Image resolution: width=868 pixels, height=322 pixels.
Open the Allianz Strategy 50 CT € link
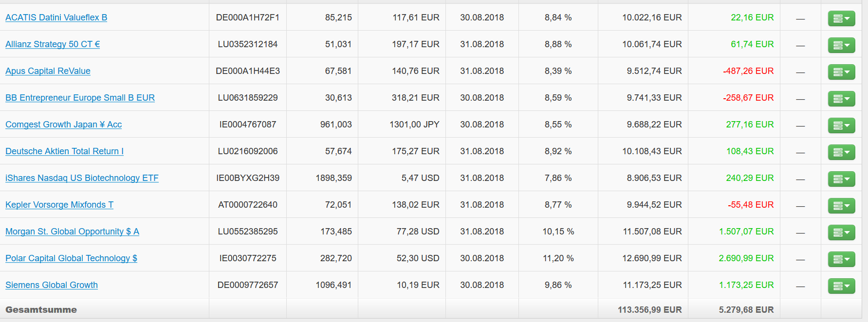point(53,44)
